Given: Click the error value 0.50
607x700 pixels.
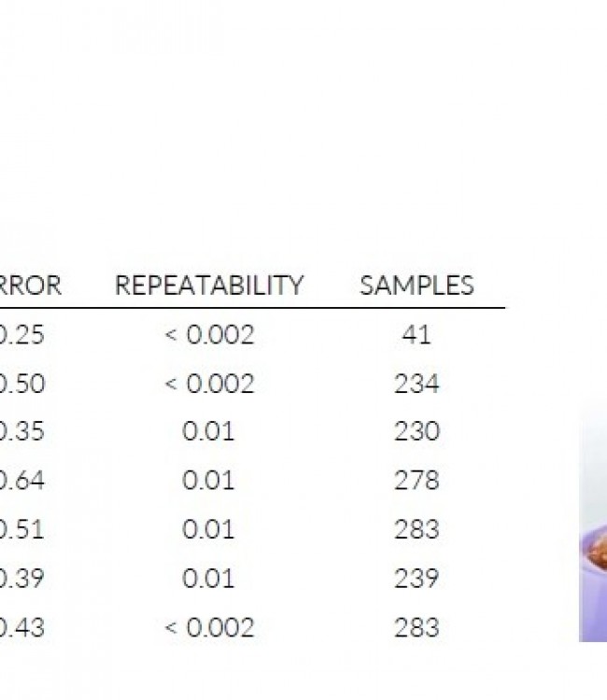Looking at the screenshot, I should click(22, 384).
